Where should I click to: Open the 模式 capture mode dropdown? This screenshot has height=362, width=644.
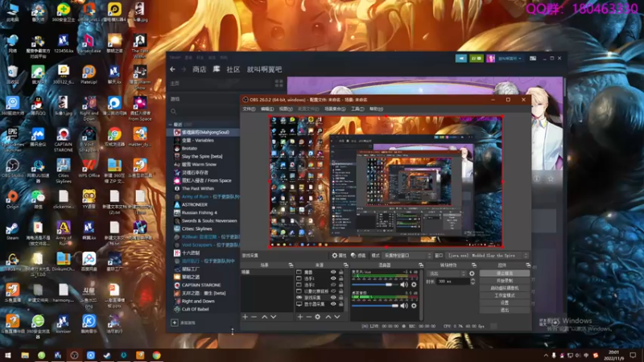click(407, 255)
